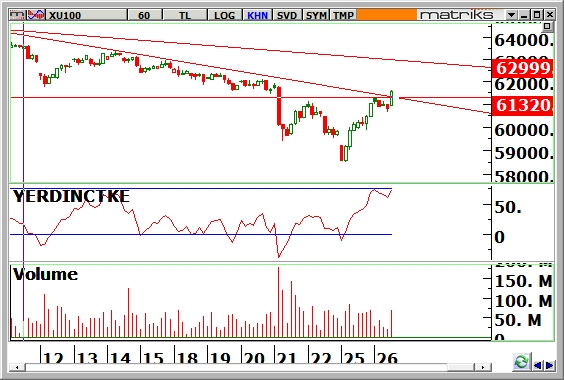The width and height of the screenshot is (564, 380).
Task: Click the small square box at chart top-right
Action: [547, 26]
